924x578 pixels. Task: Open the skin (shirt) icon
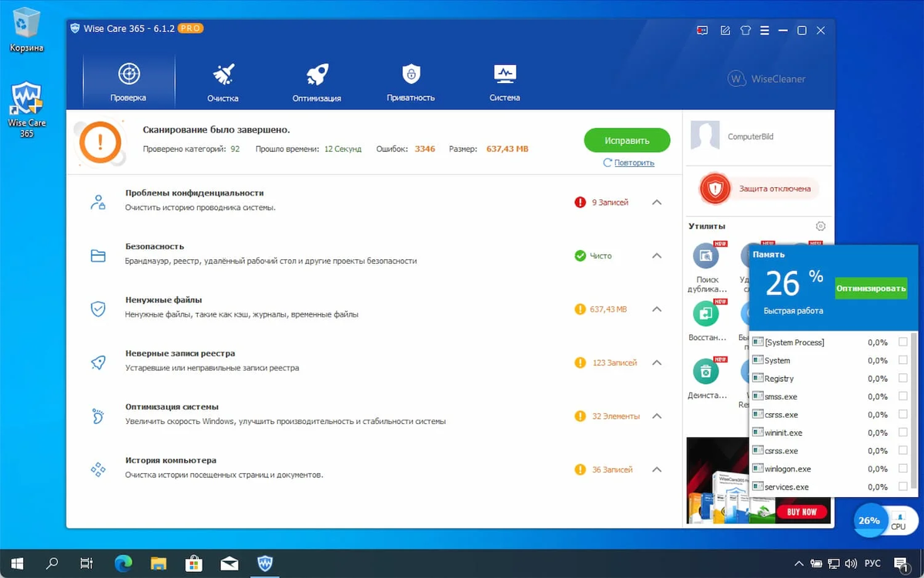pos(745,30)
